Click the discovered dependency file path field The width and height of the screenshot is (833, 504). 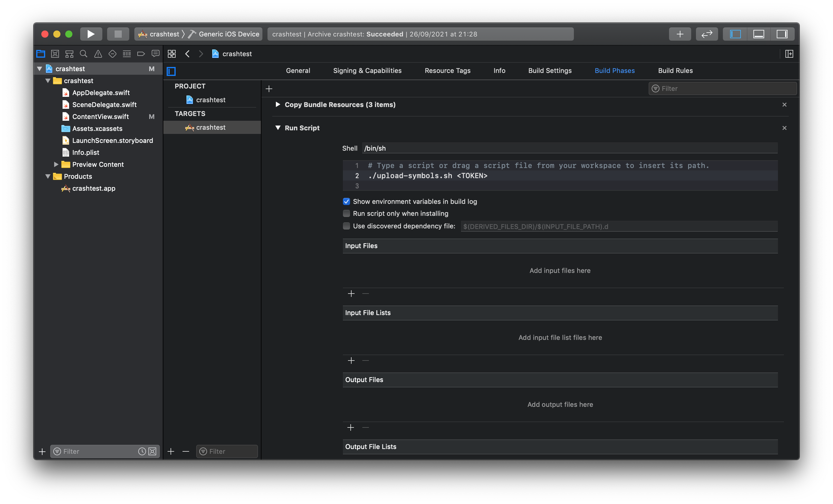619,226
